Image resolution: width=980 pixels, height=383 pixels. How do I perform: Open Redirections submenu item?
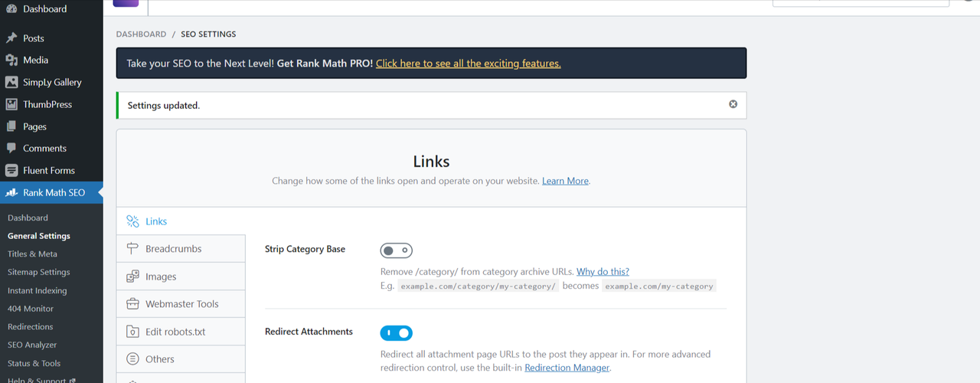click(31, 326)
